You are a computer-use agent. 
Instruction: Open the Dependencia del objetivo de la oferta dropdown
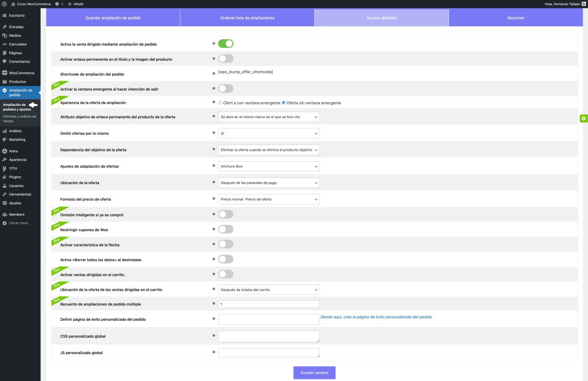pos(269,149)
